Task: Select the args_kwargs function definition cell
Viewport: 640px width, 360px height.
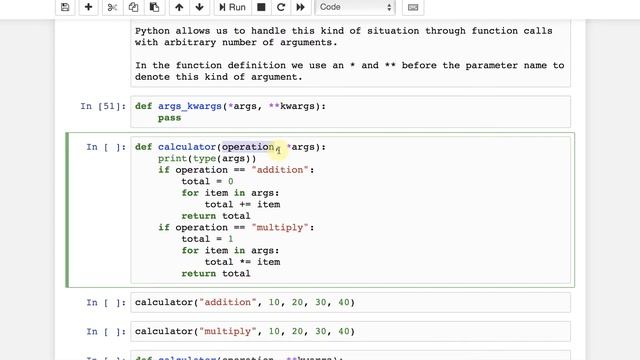Action: tap(350, 112)
